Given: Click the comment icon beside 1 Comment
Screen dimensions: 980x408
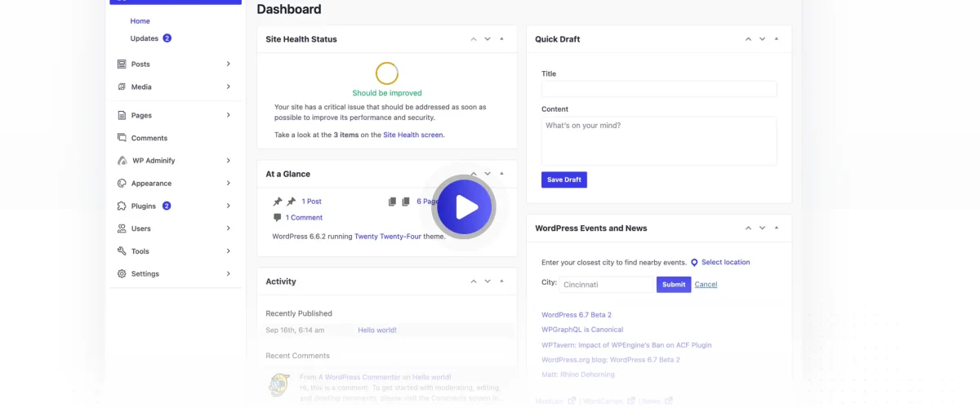Looking at the screenshot, I should 277,218.
